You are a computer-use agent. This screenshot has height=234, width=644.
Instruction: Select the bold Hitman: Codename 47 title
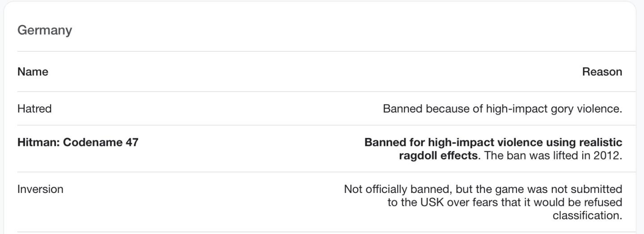(x=78, y=142)
